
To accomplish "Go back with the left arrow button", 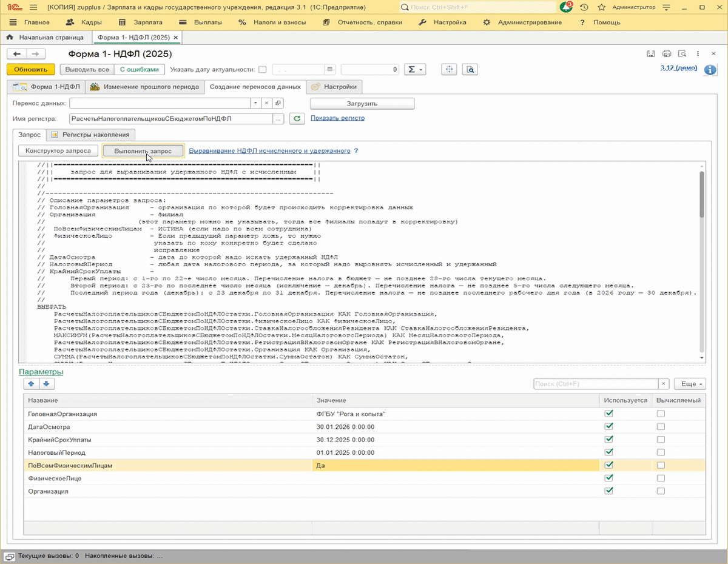I will click(18, 53).
